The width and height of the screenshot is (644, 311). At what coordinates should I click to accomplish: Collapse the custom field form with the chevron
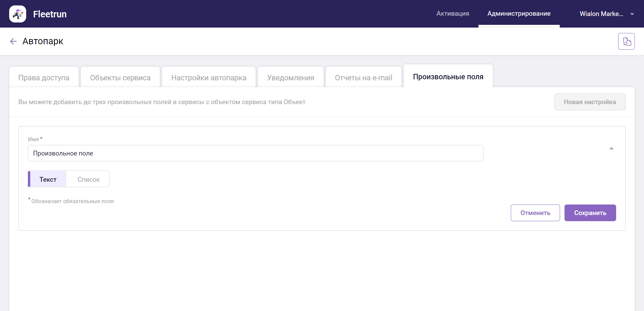(611, 148)
